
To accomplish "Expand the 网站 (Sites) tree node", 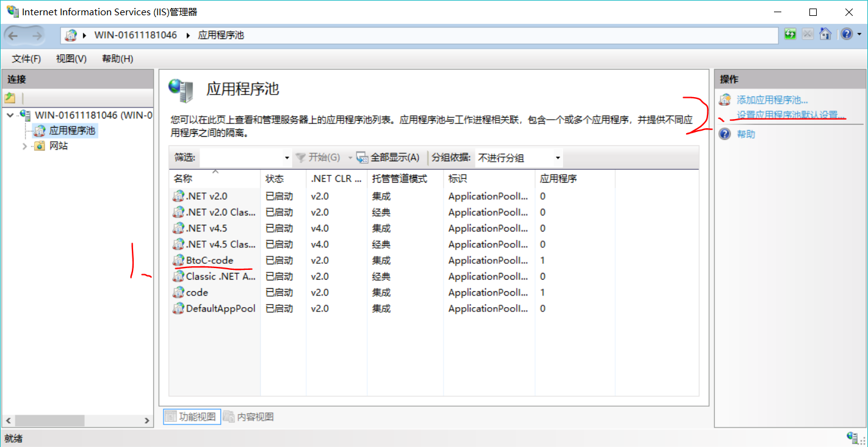I will click(x=24, y=146).
